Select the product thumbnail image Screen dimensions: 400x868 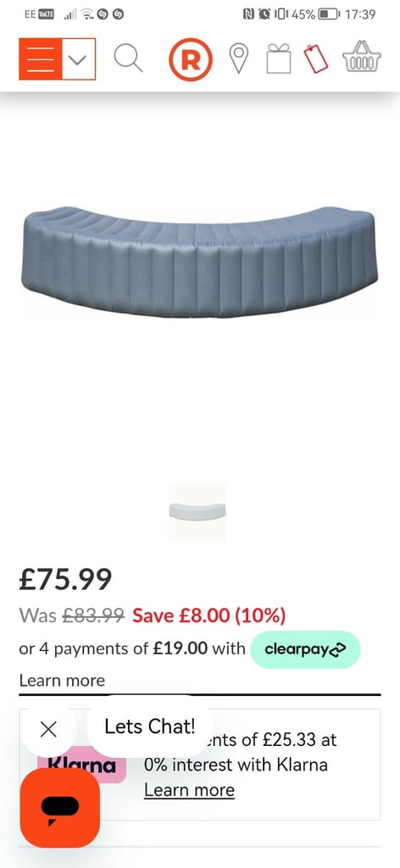tap(197, 512)
